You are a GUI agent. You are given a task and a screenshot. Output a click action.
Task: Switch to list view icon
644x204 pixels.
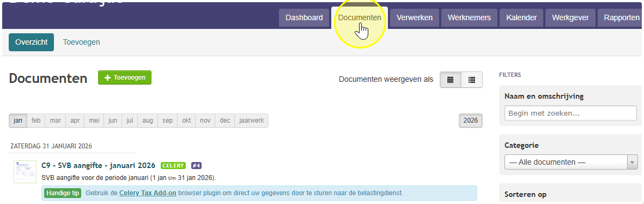472,80
